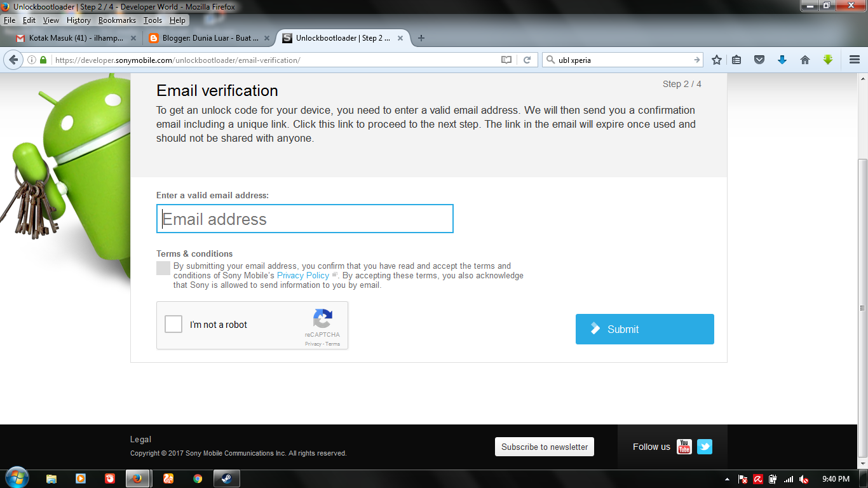Screen dimensions: 868x488
Task: Open the Tools menu
Action: point(153,20)
